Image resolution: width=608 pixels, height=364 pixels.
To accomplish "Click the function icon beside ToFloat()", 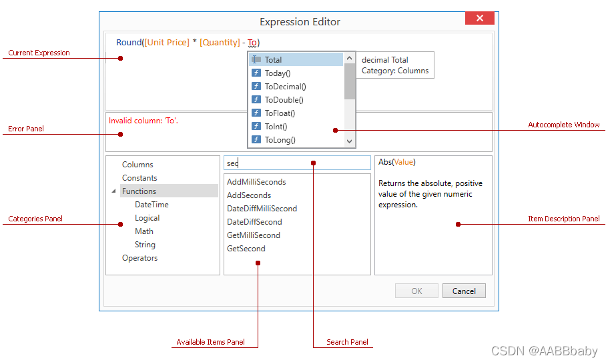I will 256,113.
